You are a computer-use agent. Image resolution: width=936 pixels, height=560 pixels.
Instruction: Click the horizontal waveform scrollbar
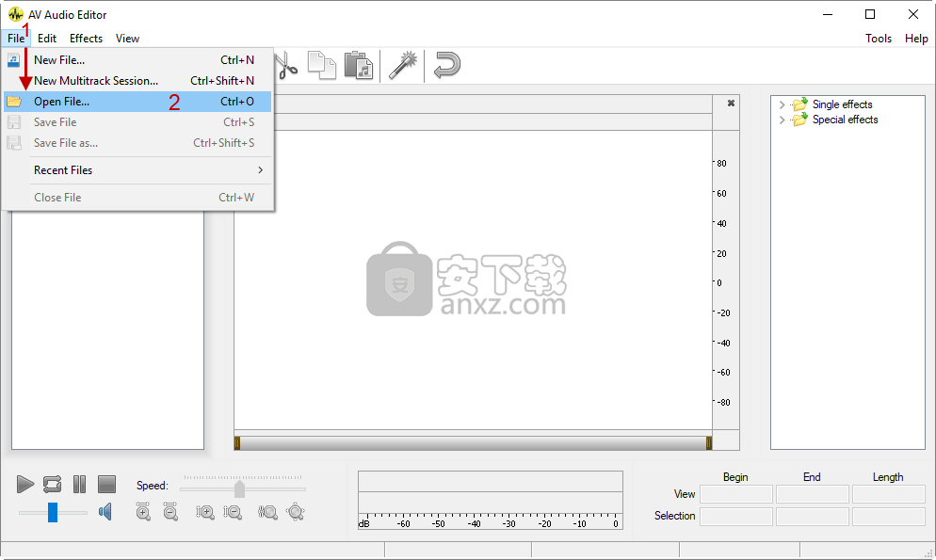pyautogui.click(x=473, y=443)
